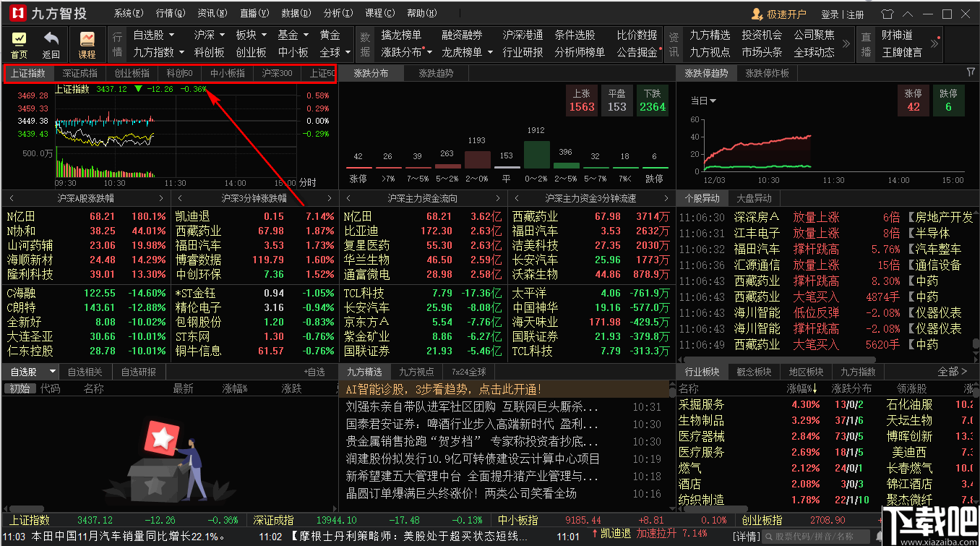This screenshot has height=546, width=980.
Task: Open news 刘强东亲自带队进军社区团购
Action: pos(472,406)
